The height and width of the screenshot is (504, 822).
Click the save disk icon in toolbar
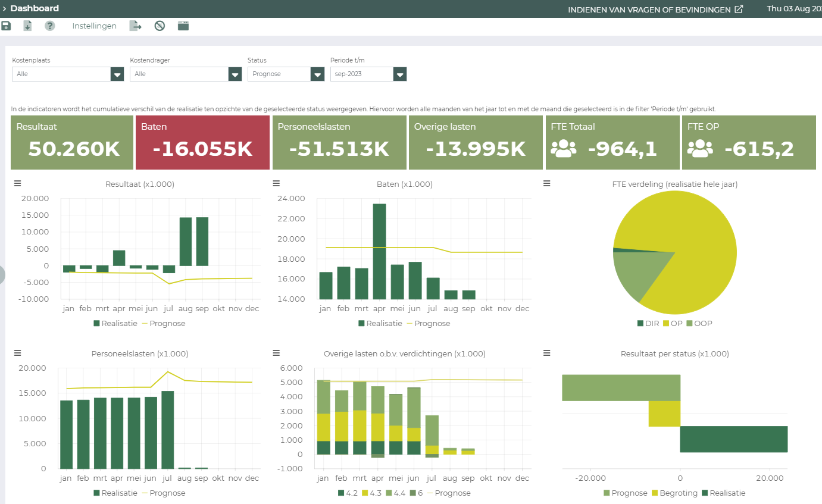6,26
